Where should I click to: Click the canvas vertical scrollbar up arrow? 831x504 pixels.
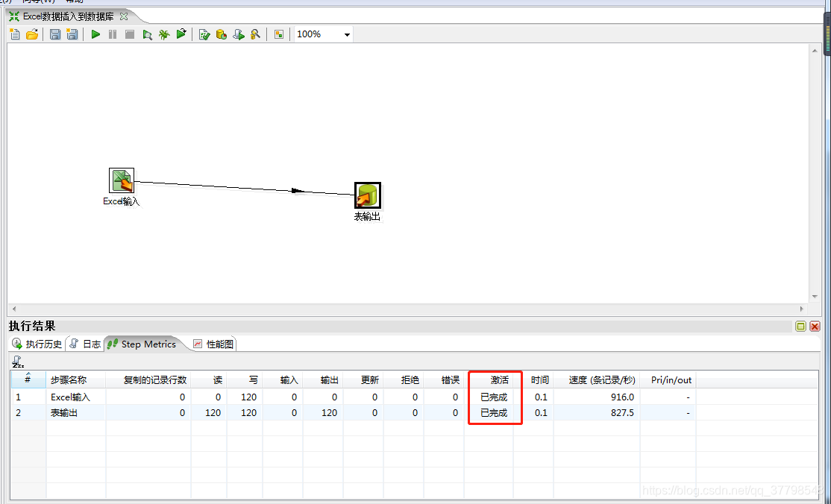tap(815, 51)
